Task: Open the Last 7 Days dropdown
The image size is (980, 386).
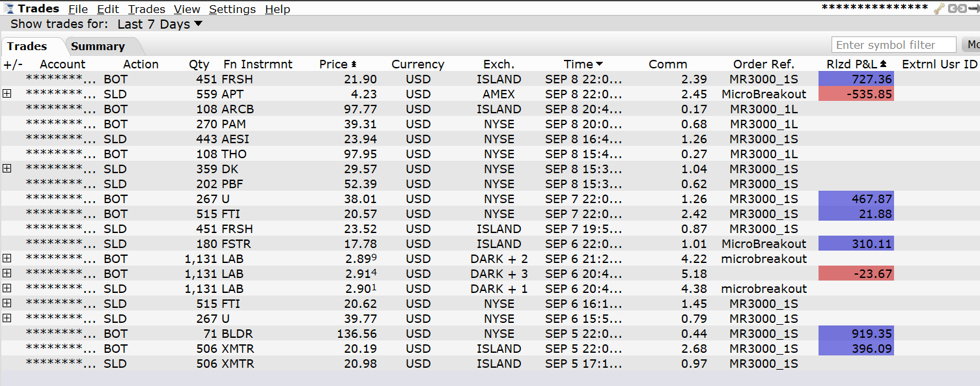Action: pos(160,25)
